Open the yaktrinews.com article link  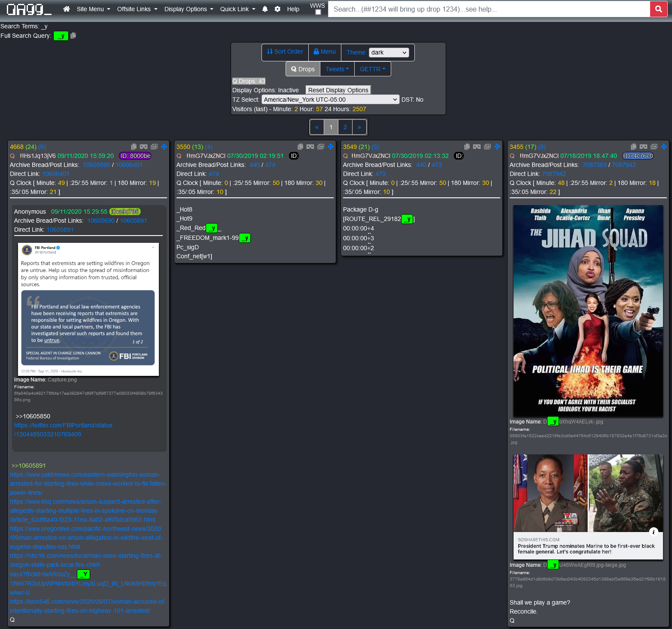88,484
